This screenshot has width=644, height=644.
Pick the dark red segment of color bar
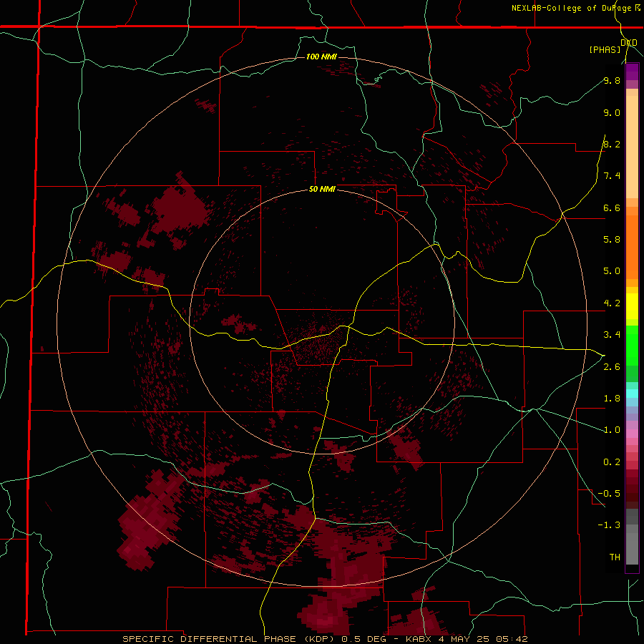tap(632, 489)
